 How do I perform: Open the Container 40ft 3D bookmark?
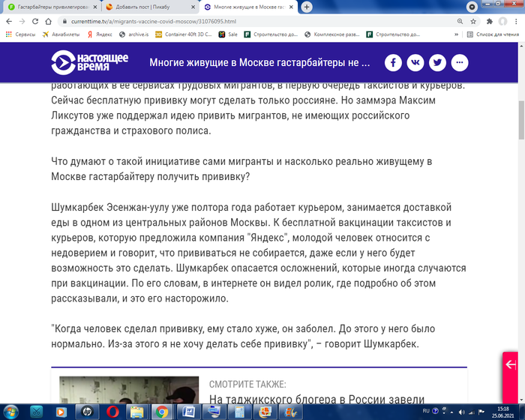184,34
